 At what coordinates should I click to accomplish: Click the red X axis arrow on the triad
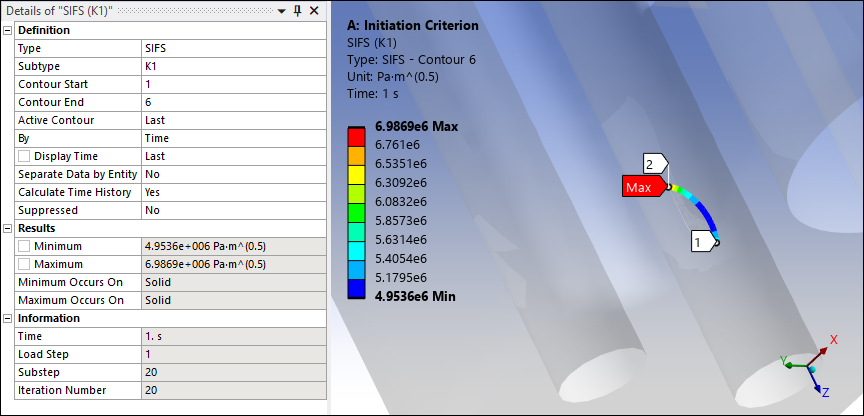(x=823, y=350)
